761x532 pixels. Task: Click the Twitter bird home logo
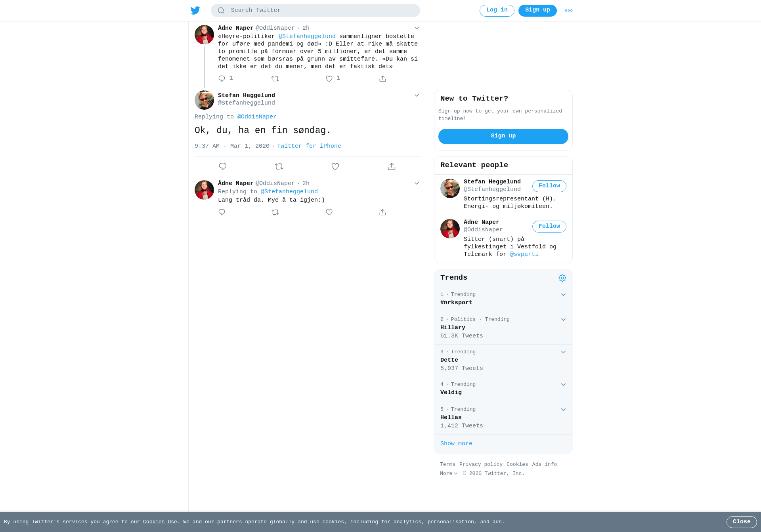pos(195,10)
